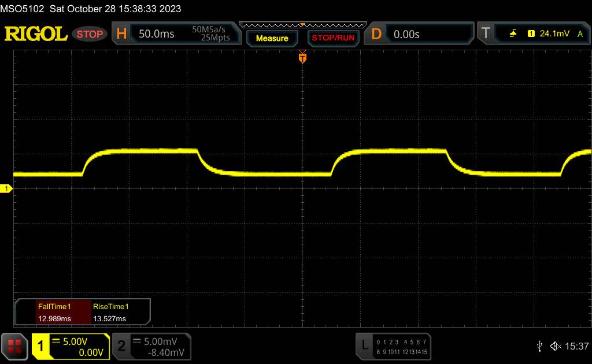Mute the beeper speaker icon
Screen dimensions: 592x364
pos(555,346)
